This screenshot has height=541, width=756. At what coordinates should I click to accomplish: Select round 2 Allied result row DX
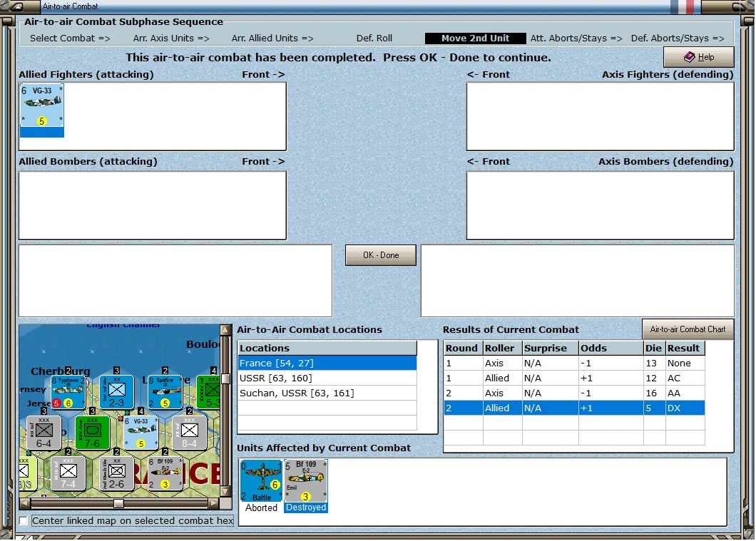click(574, 408)
